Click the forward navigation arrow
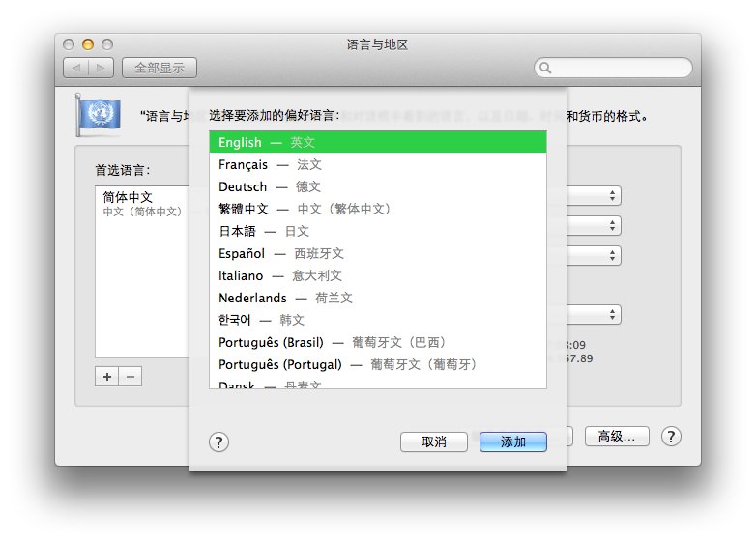 (102, 68)
